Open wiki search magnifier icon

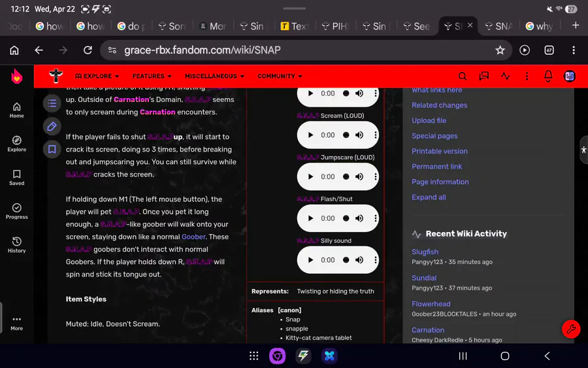pyautogui.click(x=463, y=76)
